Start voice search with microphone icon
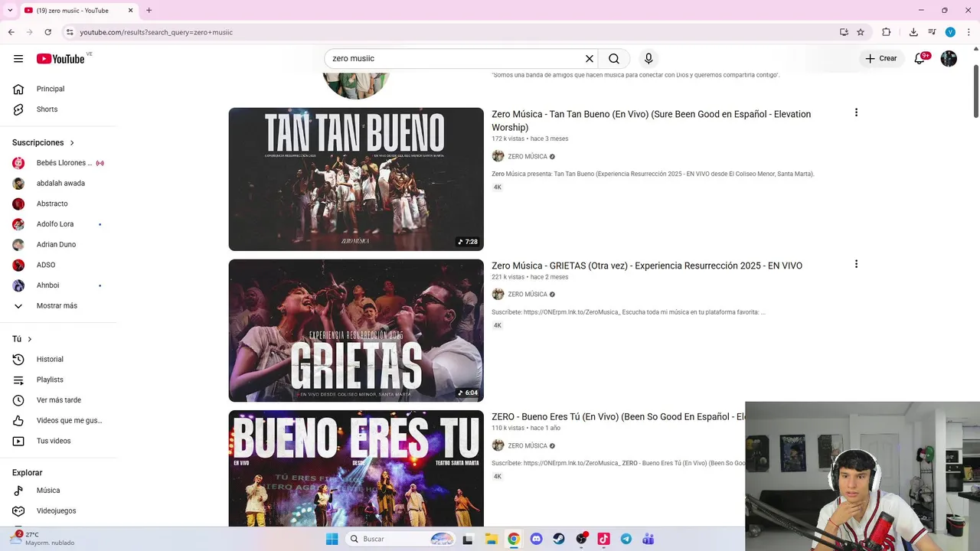The image size is (980, 551). pos(648,59)
